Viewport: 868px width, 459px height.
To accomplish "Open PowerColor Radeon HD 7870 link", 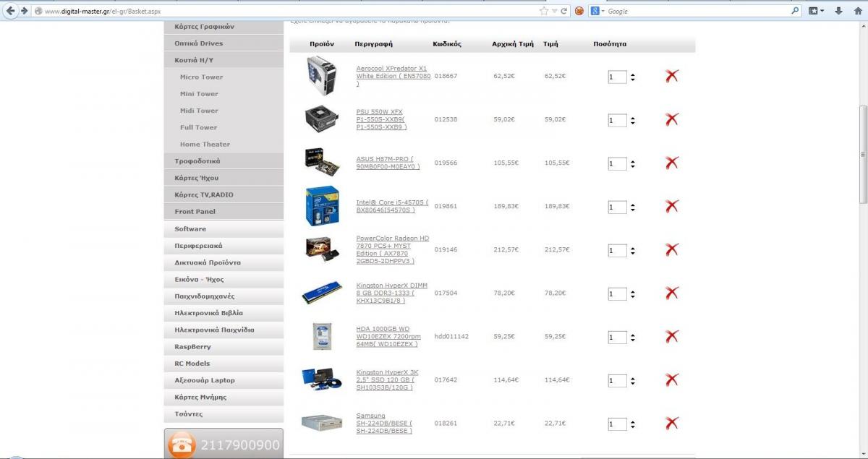I will 393,249.
